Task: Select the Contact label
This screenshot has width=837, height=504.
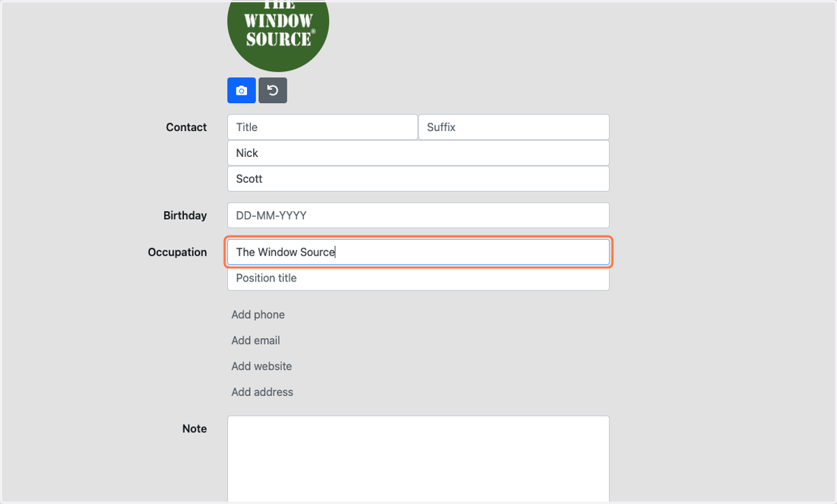Action: click(186, 127)
